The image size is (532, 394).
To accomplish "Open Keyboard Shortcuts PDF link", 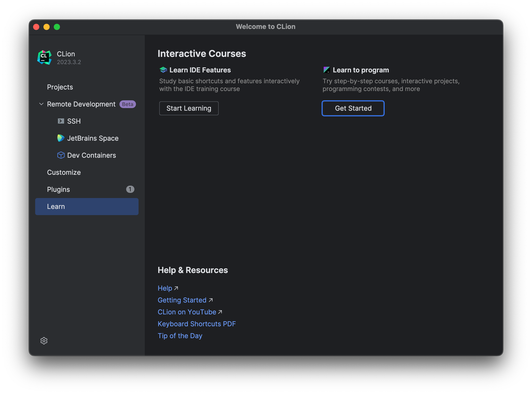I will [197, 324].
